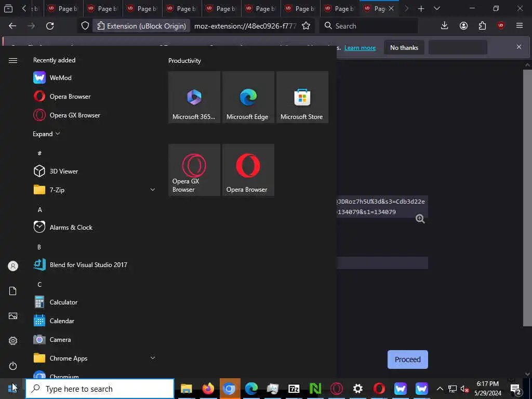
Task: Go back in Firefox
Action: (12, 26)
